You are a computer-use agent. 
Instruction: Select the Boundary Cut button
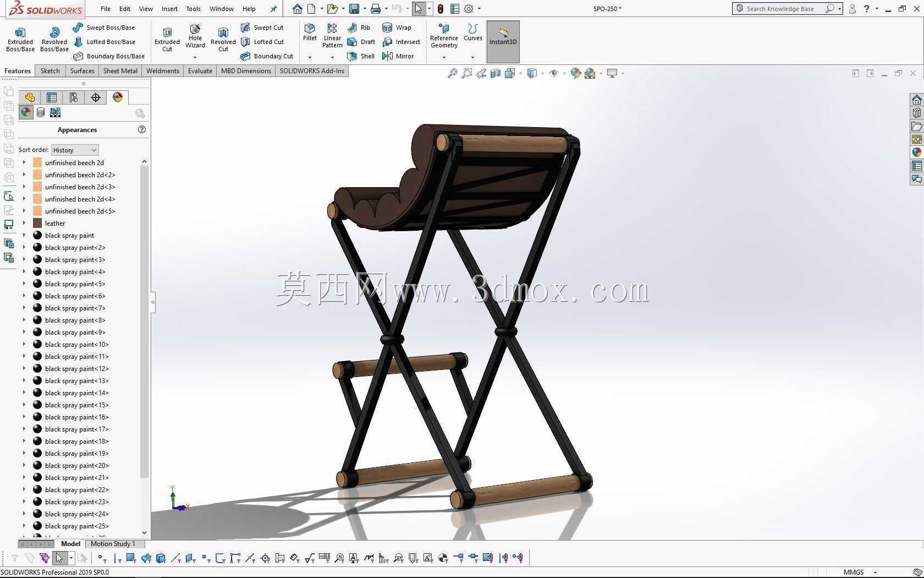[267, 56]
